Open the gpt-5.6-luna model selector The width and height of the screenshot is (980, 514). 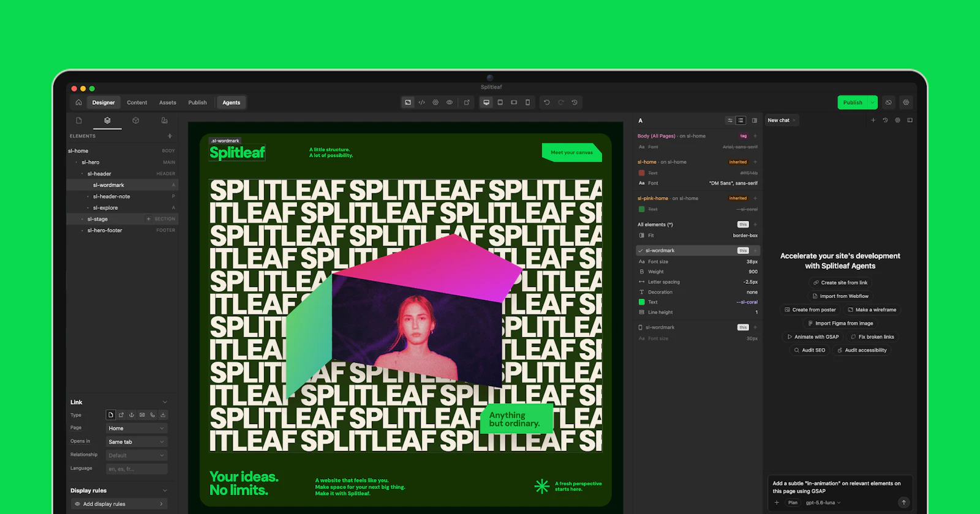[x=823, y=502]
